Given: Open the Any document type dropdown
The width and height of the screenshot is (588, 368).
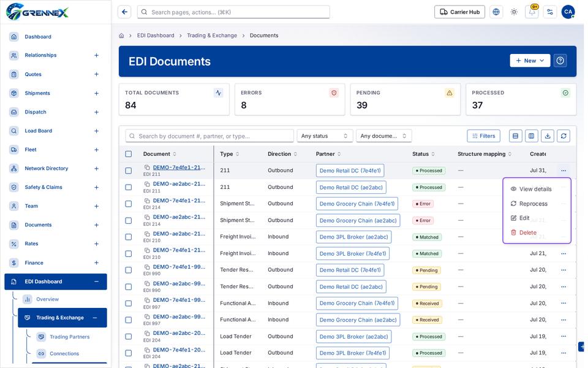Looking at the screenshot, I should pos(383,136).
